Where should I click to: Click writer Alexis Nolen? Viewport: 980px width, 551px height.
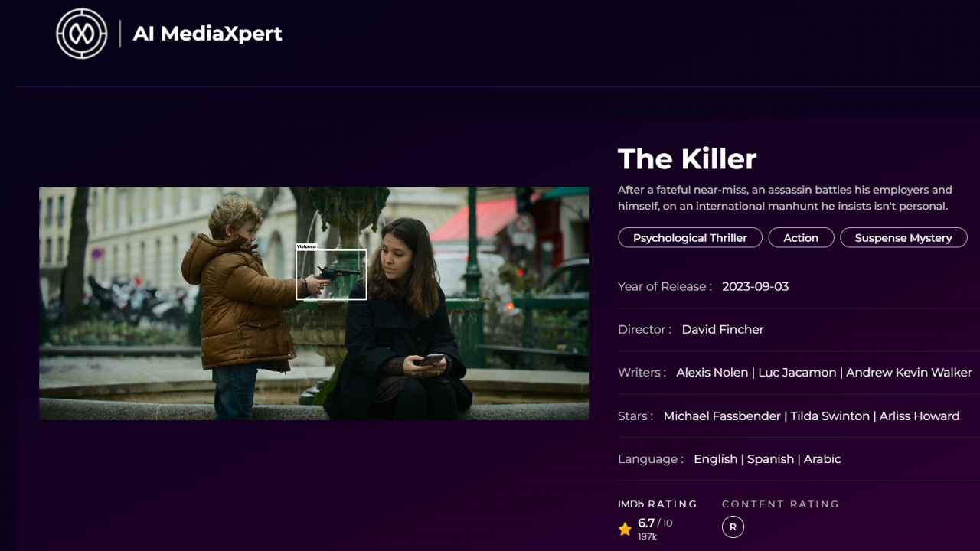point(712,373)
